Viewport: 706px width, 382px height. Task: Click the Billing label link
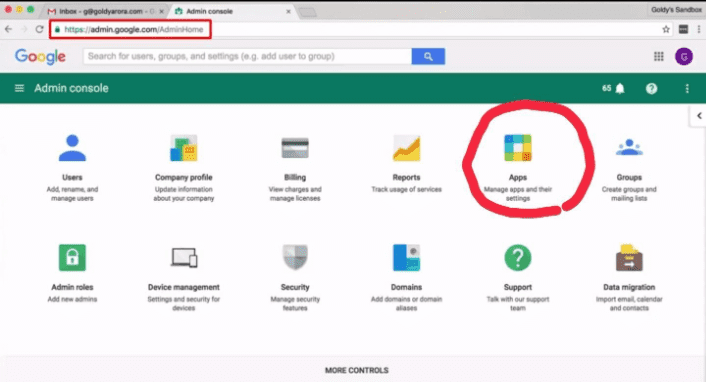[295, 177]
